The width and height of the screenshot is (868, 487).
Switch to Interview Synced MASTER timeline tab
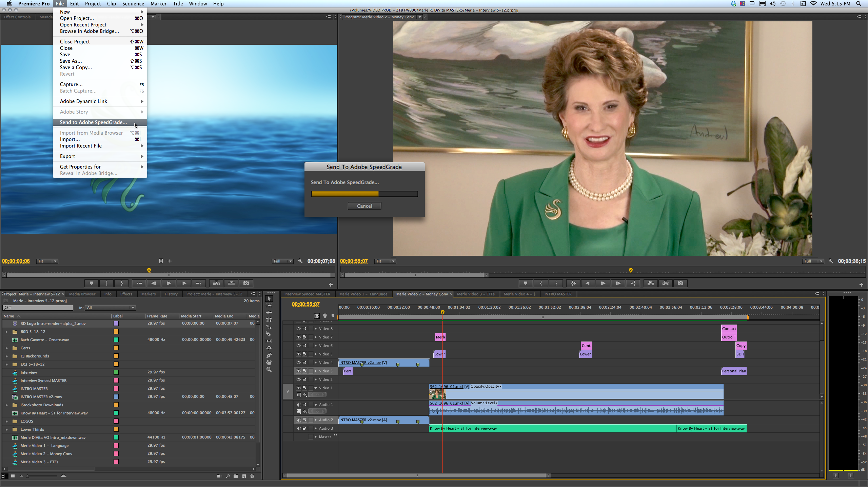(307, 294)
